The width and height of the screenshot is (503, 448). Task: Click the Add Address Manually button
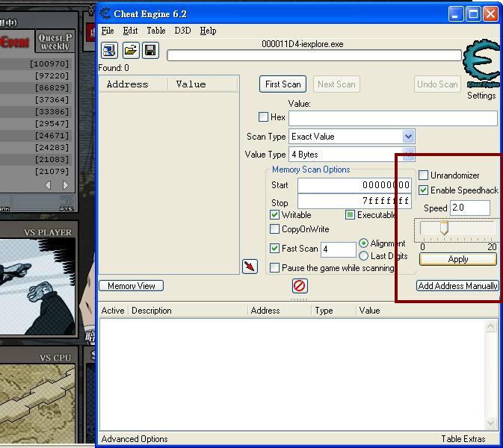(457, 285)
